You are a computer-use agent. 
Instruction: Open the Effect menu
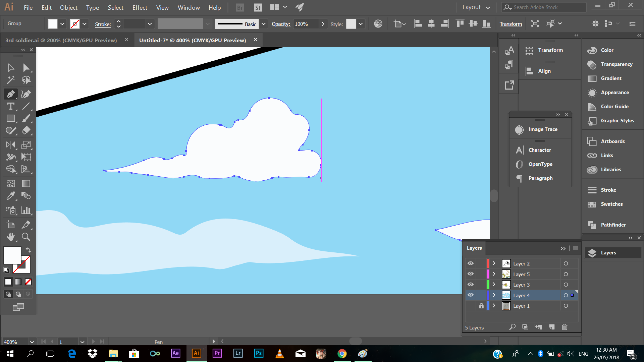point(140,7)
